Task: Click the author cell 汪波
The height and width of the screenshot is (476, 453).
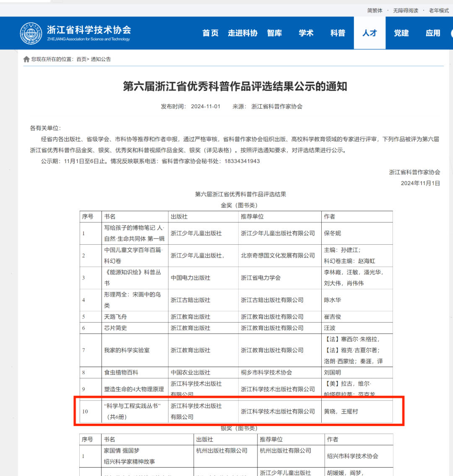Action: pyautogui.click(x=330, y=328)
